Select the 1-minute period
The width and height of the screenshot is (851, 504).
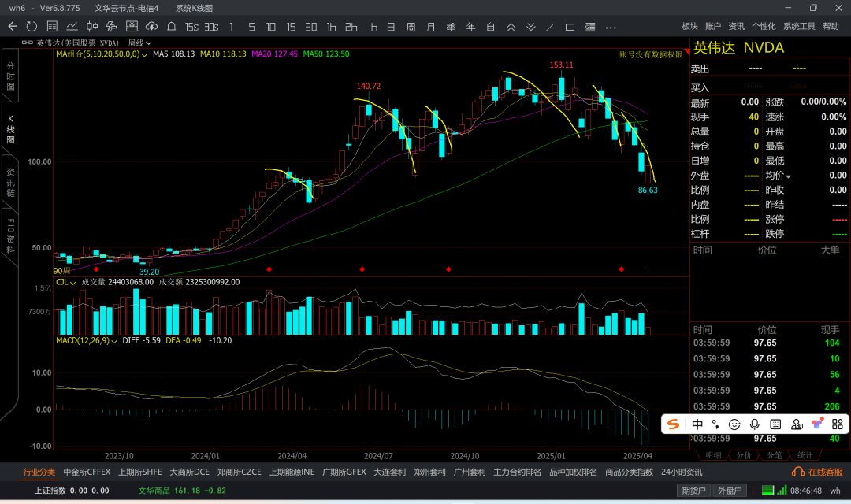(x=231, y=27)
